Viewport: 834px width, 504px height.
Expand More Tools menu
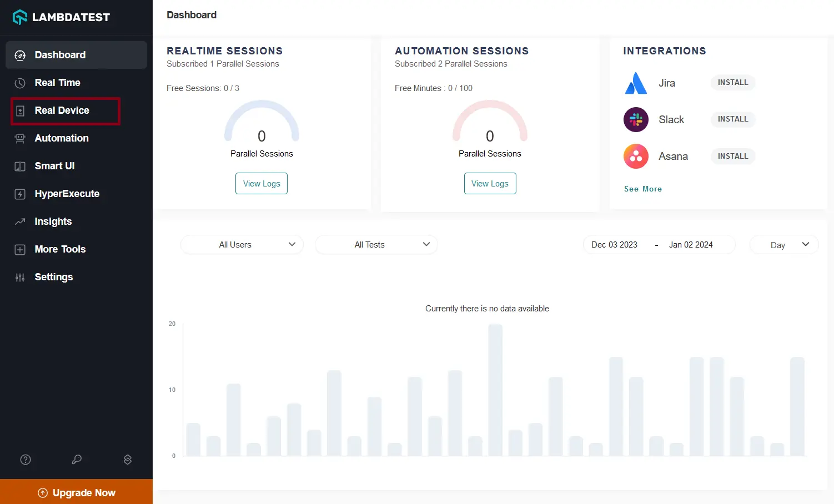76,249
